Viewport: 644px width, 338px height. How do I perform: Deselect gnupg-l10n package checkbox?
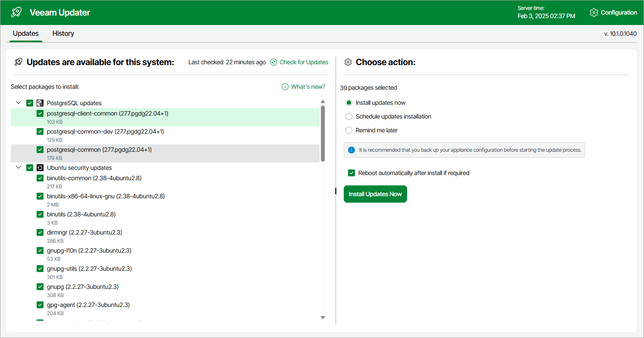(x=40, y=250)
